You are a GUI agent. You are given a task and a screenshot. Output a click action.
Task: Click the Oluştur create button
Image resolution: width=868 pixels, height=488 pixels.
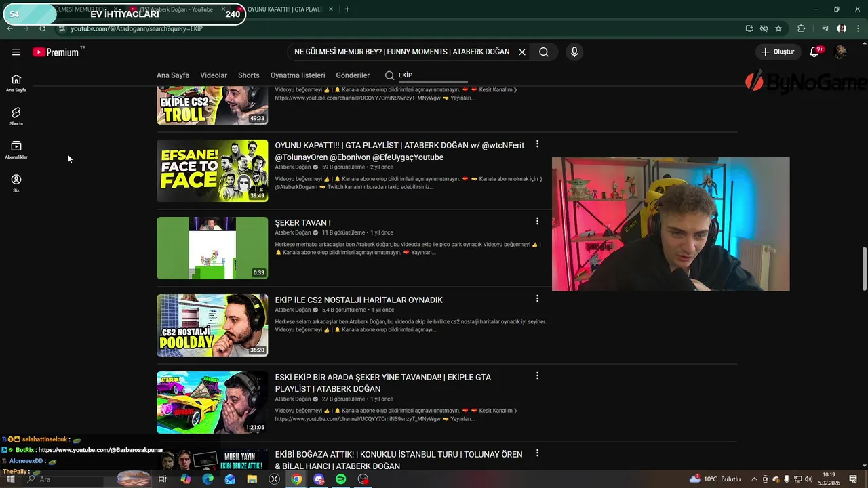tap(777, 52)
